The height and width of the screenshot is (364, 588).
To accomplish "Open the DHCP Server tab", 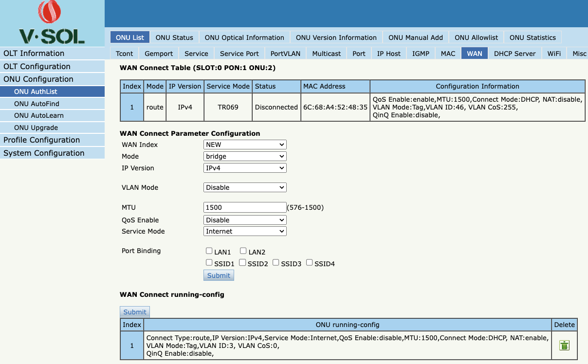I will coord(514,54).
